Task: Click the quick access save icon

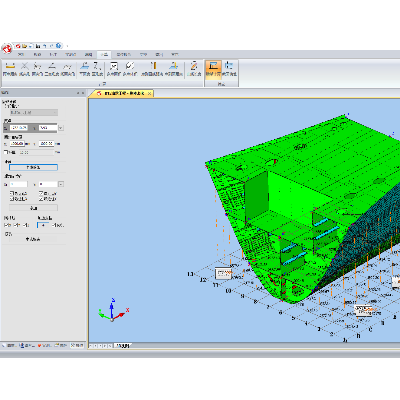Action: coord(38,46)
